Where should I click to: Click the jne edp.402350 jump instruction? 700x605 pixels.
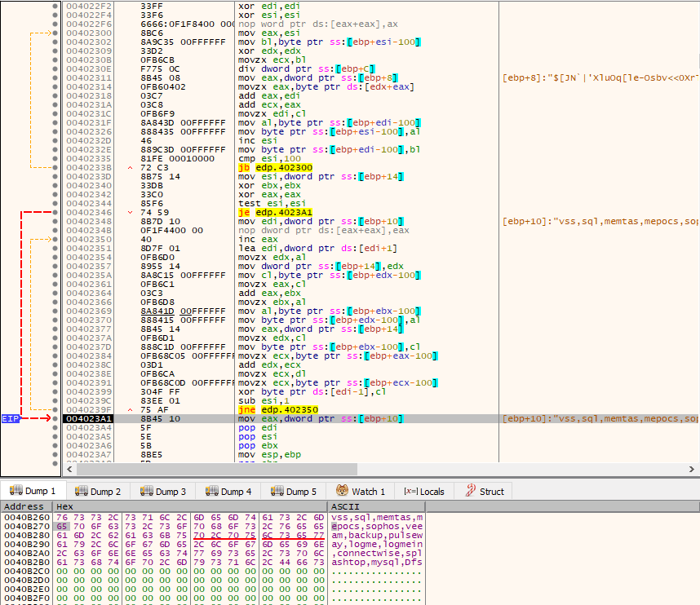tap(278, 409)
